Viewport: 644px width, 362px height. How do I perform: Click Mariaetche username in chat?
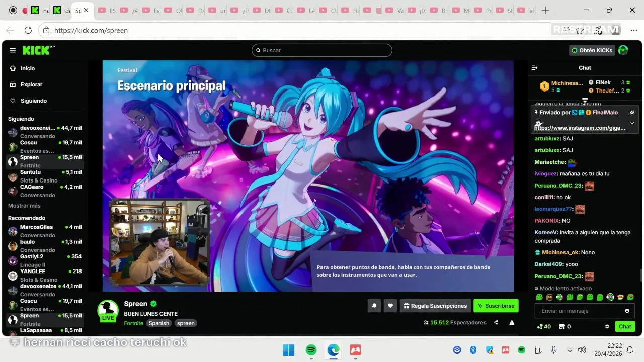549,162
